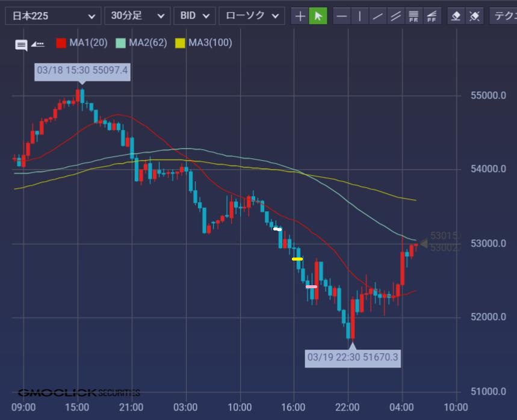Activate the green arrow pointer tool
Screen dimensions: 517x420
pyautogui.click(x=318, y=16)
